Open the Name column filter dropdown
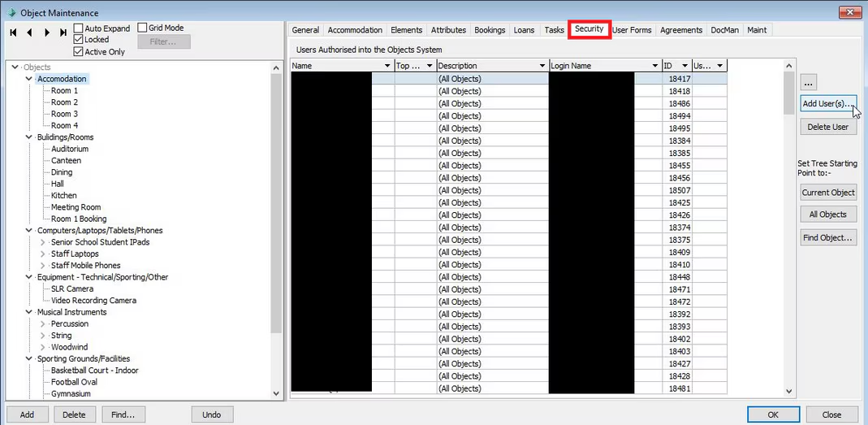 [386, 66]
